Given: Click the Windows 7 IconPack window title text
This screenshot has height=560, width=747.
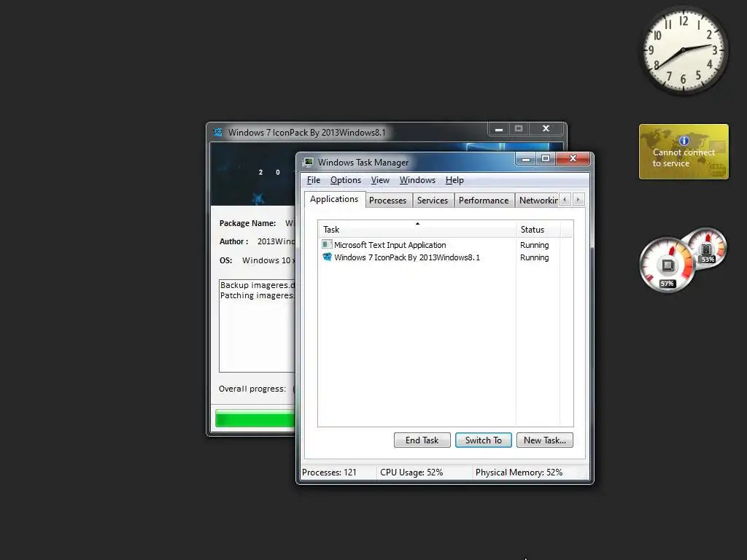Looking at the screenshot, I should [x=306, y=133].
